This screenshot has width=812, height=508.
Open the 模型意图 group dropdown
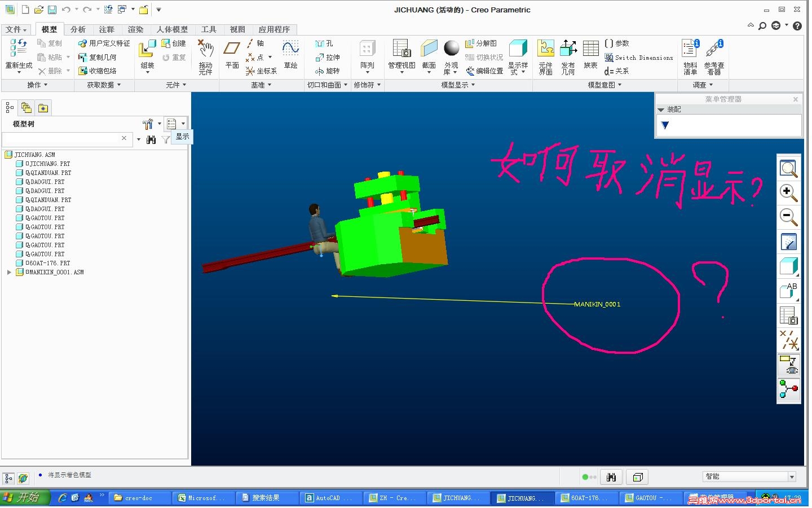(604, 85)
